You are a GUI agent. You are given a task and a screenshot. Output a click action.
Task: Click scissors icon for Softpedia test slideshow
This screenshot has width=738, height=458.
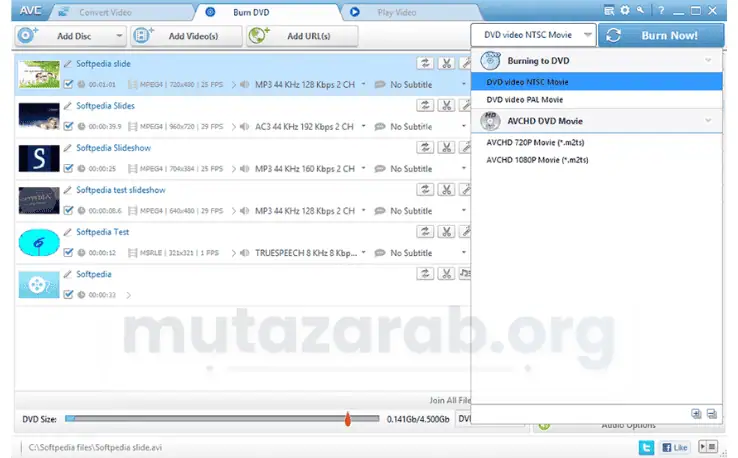446,189
